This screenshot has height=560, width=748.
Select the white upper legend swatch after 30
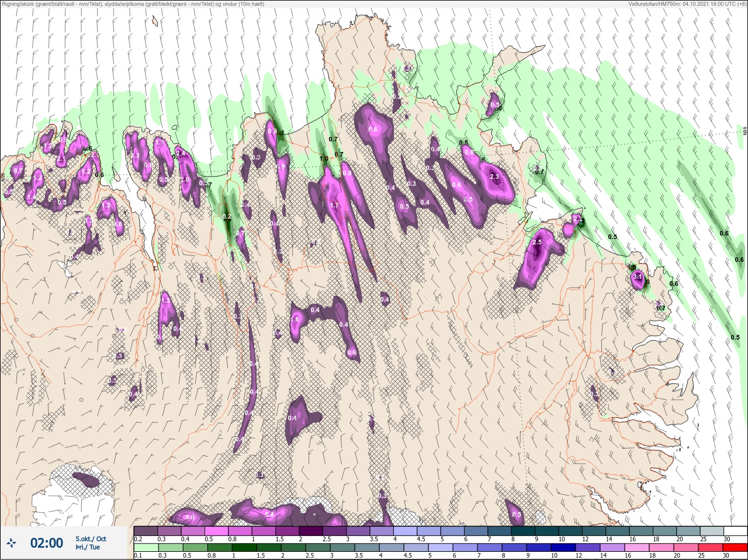tap(735, 531)
